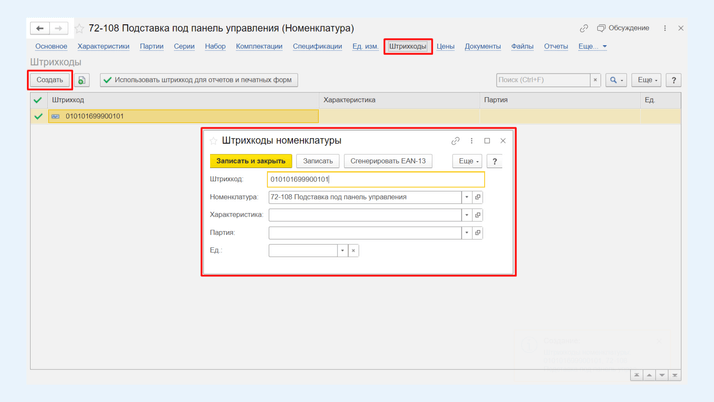Click Сгенерировать EAN-13
This screenshot has height=402, width=714.
click(388, 161)
